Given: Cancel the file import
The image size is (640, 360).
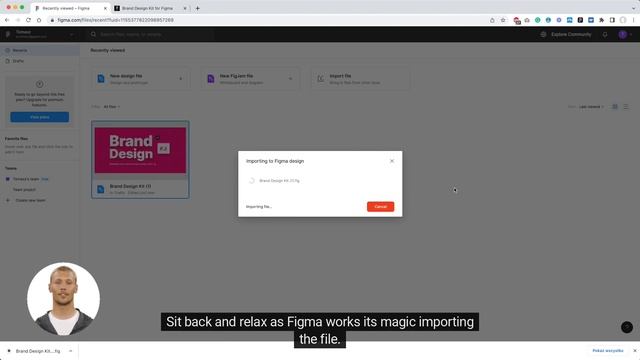Looking at the screenshot, I should tap(380, 207).
